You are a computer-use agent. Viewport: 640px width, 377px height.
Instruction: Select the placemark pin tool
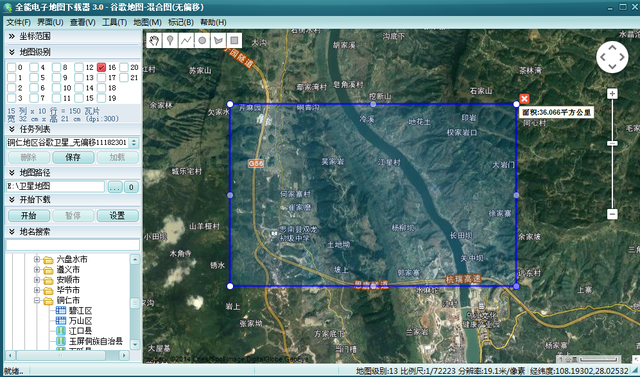tap(170, 40)
